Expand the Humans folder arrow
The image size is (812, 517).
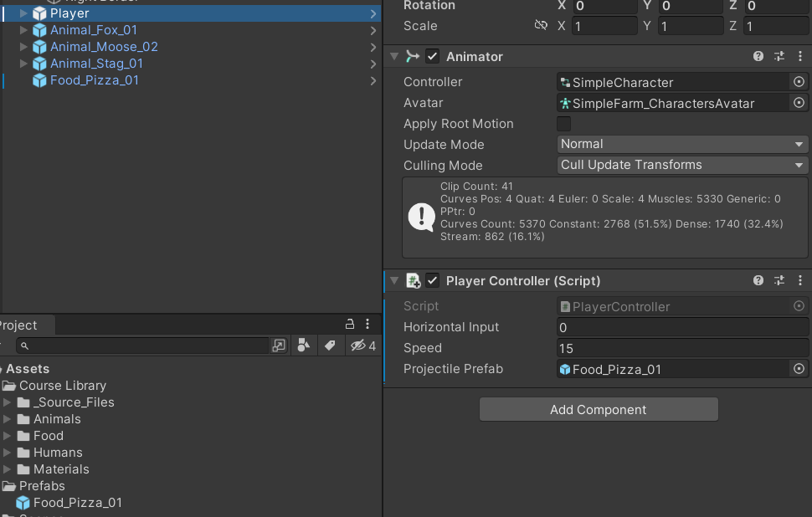(x=7, y=453)
